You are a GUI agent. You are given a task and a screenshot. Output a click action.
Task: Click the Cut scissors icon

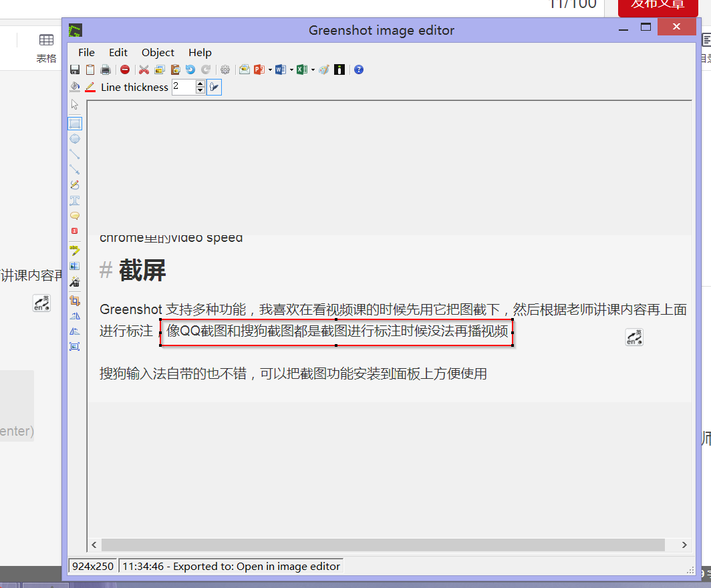pos(144,69)
